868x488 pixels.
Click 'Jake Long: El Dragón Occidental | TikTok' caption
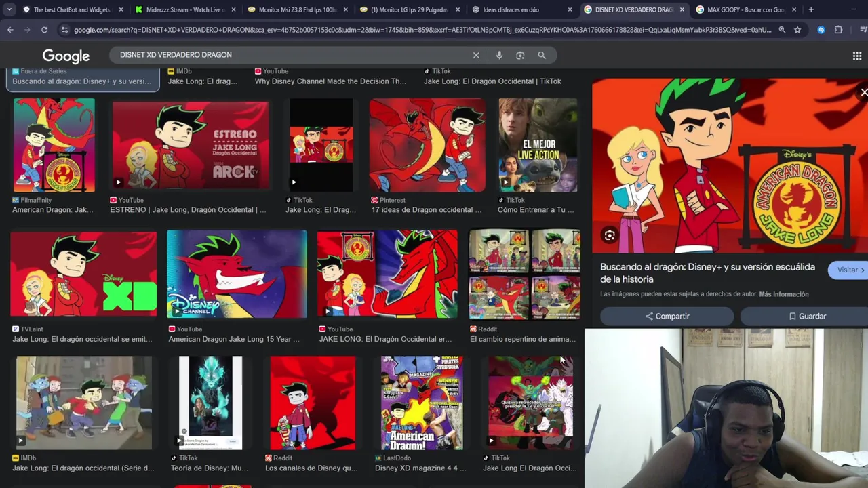click(492, 81)
